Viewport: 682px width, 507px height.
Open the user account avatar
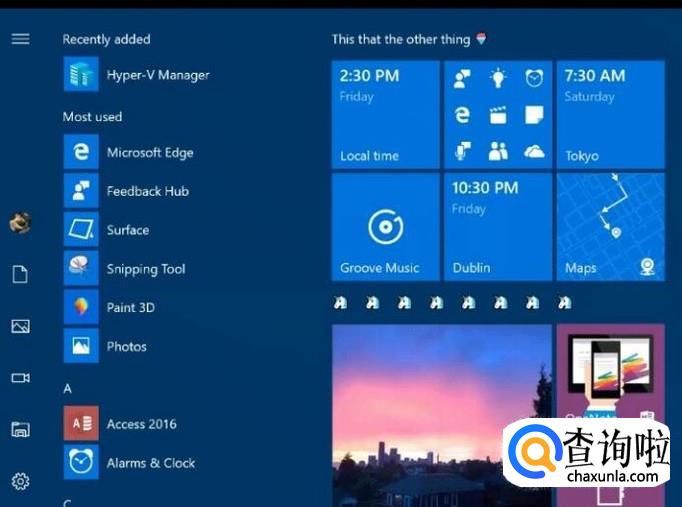(20, 223)
